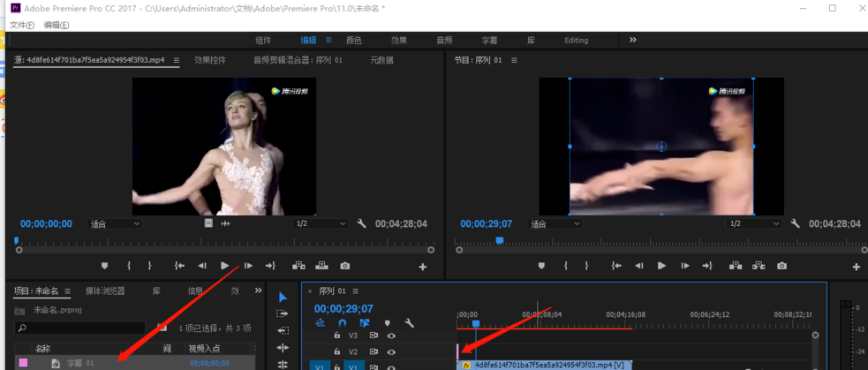Viewport: 868px width, 370px height.
Task: Select the Selection tool arrow in the tools panel
Action: click(x=283, y=298)
